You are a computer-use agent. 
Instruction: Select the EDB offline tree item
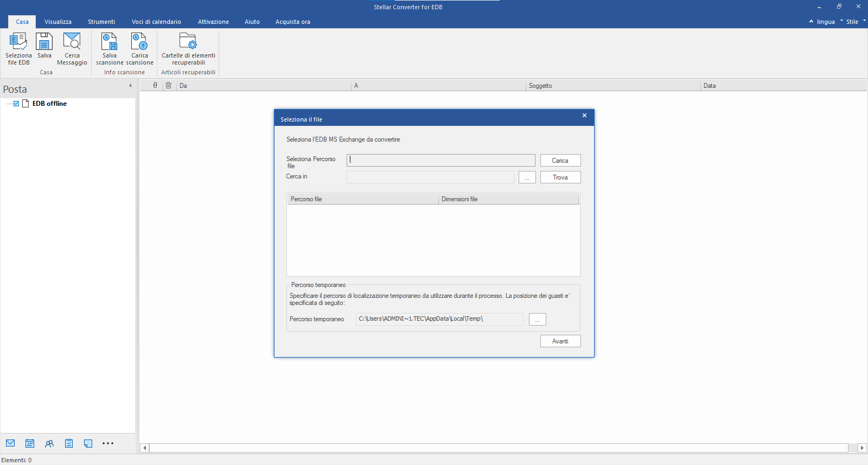tap(49, 104)
